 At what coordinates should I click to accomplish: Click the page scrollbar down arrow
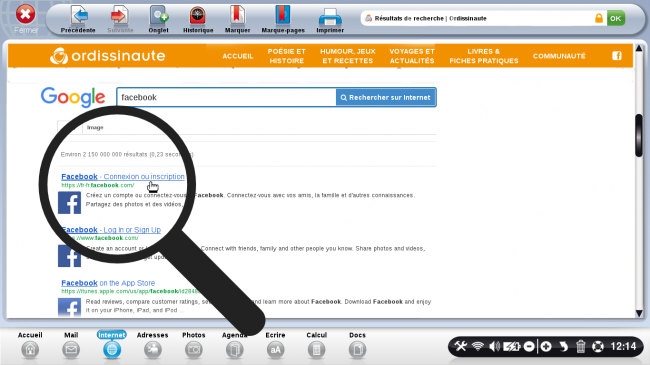(x=639, y=314)
